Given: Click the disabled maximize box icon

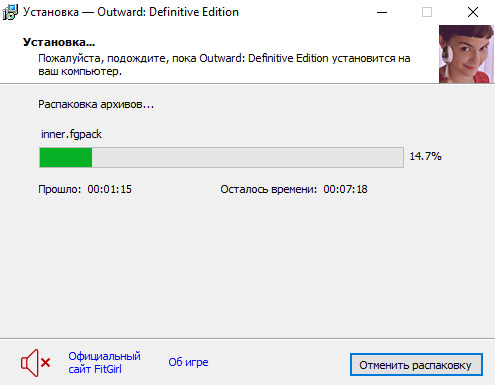Looking at the screenshot, I should (x=427, y=13).
